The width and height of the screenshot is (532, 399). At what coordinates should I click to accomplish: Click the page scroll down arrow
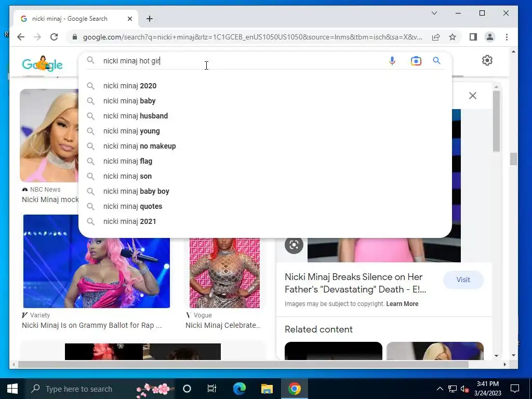point(513,355)
